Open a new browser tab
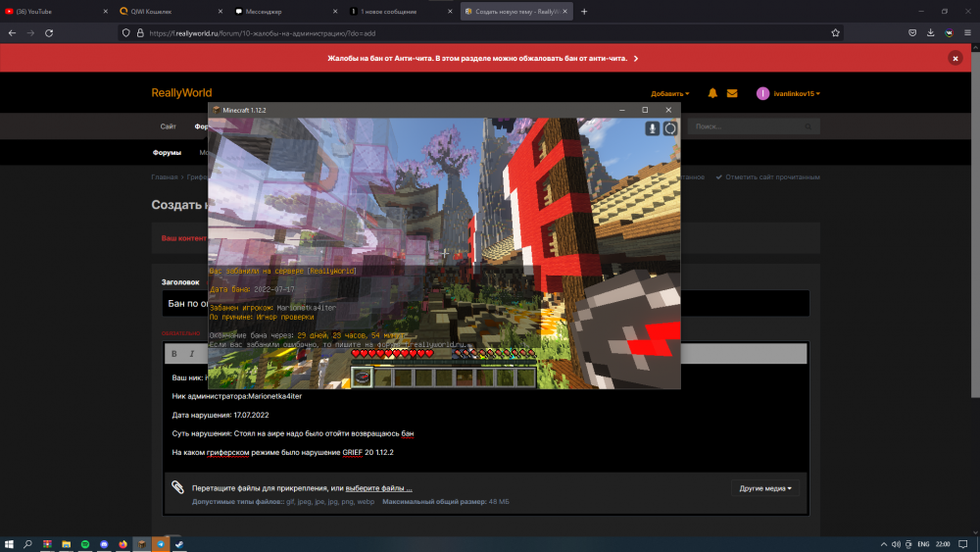Image resolution: width=980 pixels, height=552 pixels. 584,11
